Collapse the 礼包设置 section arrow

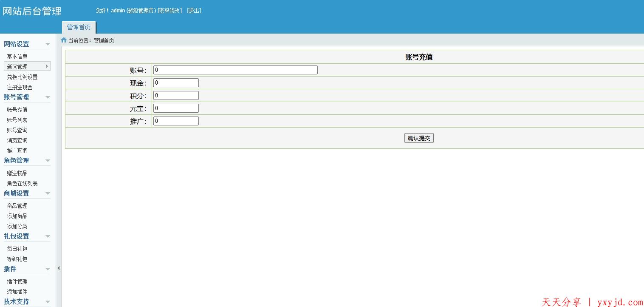[48, 236]
